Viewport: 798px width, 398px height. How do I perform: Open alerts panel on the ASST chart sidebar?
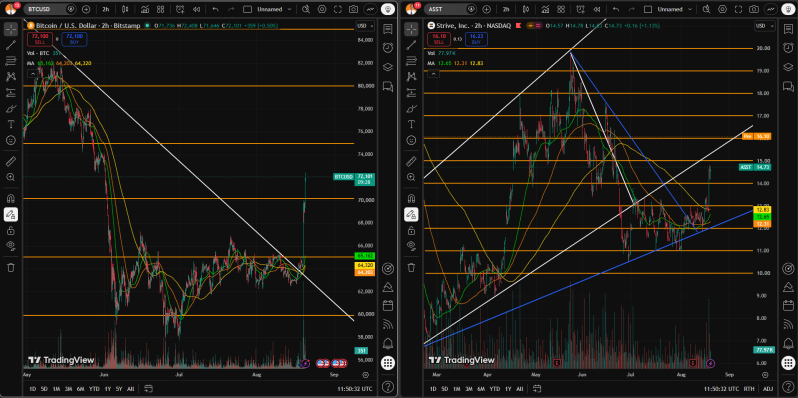coord(788,47)
